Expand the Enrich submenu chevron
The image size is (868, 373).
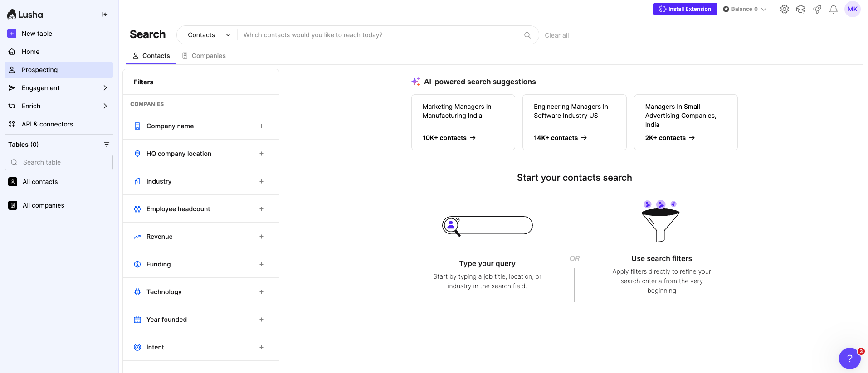point(105,106)
